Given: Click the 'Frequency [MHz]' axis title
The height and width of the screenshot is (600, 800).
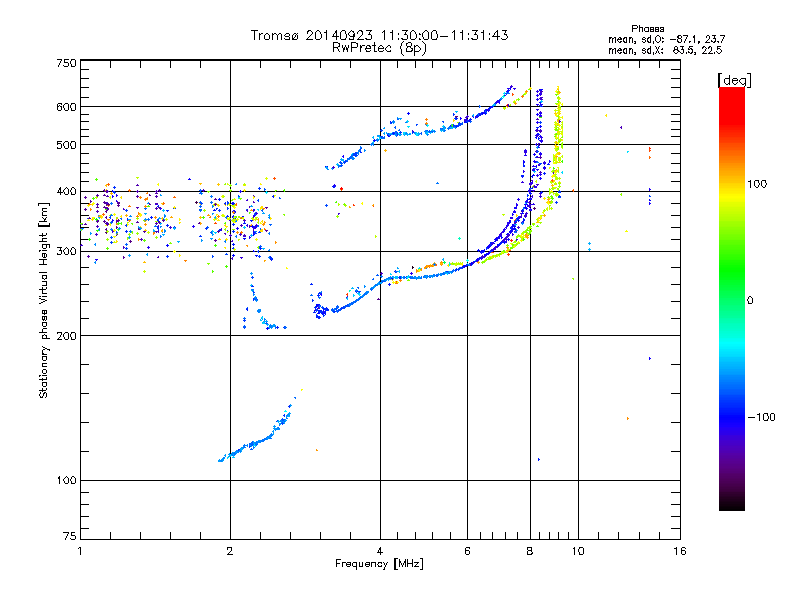Looking at the screenshot, I should click(x=379, y=564).
